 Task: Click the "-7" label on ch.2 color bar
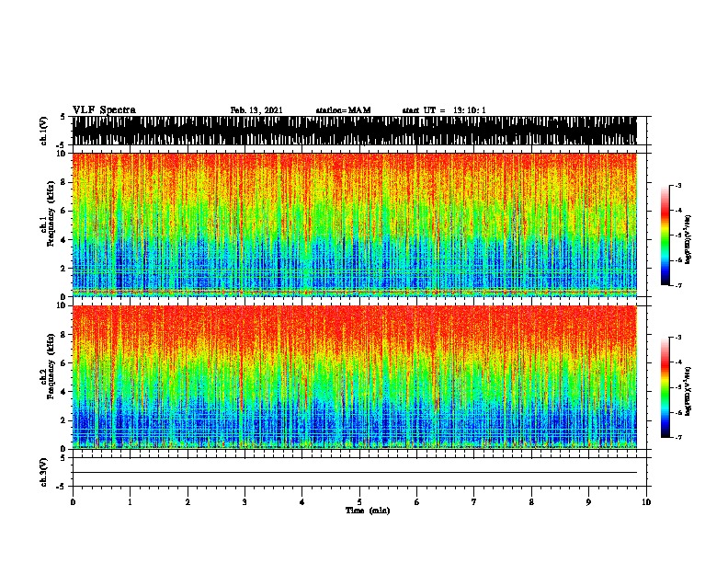(678, 438)
